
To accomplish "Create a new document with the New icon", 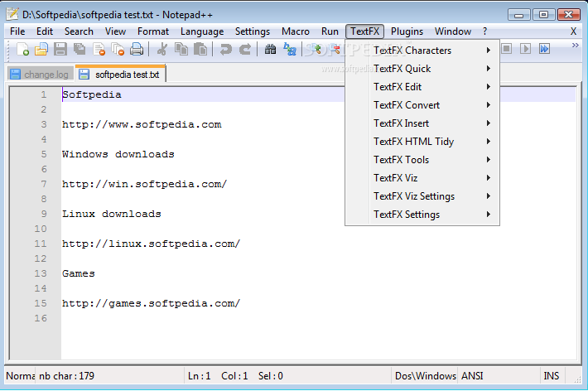I will (x=22, y=49).
